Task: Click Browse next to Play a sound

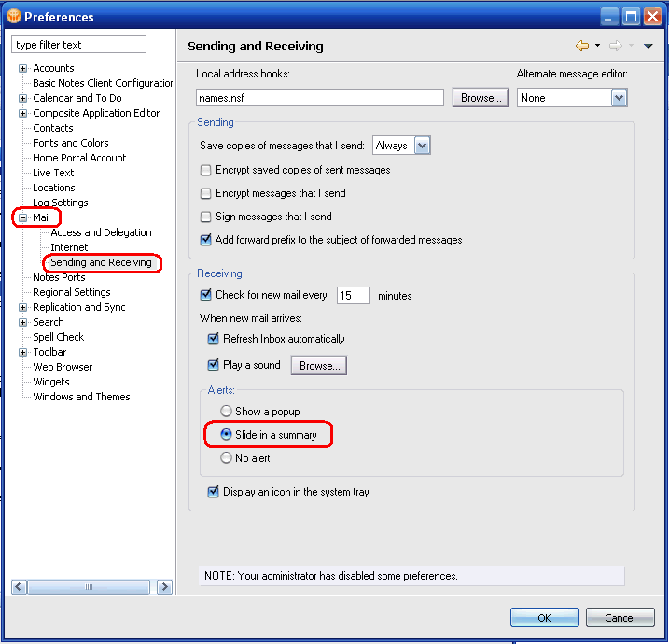Action: pyautogui.click(x=319, y=365)
